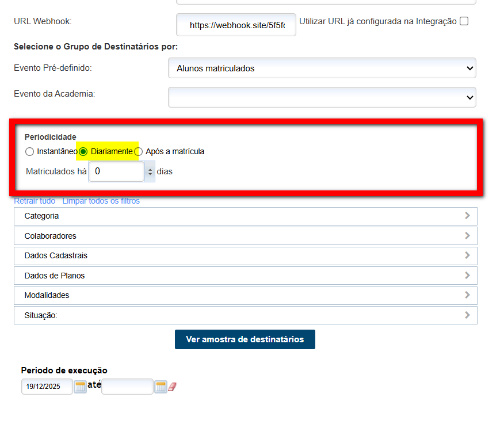Expand the Modalidades filter section
504x428 pixels.
[x=245, y=295]
